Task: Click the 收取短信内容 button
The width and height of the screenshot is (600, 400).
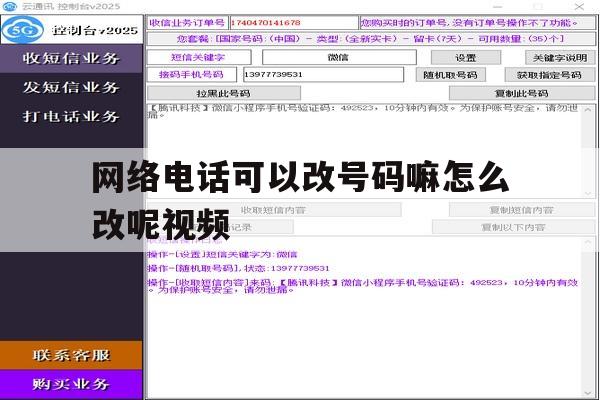Action: pos(274,210)
